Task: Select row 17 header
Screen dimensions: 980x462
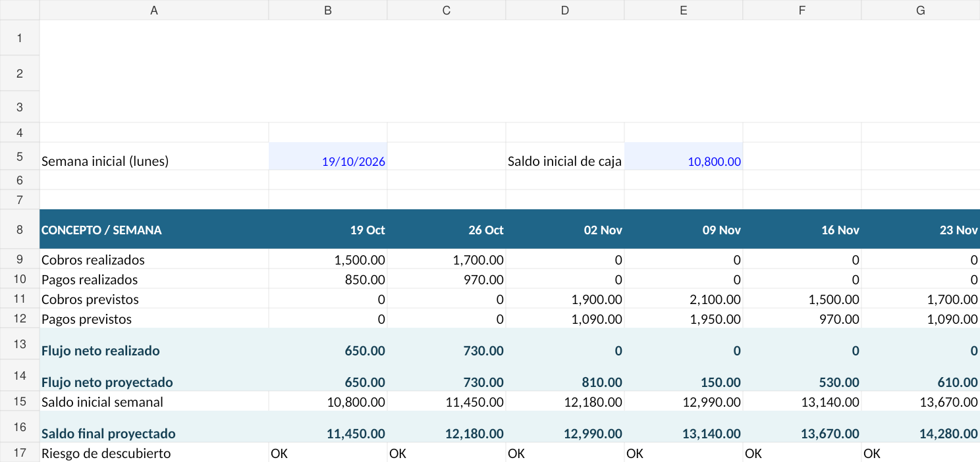Action: pyautogui.click(x=20, y=452)
